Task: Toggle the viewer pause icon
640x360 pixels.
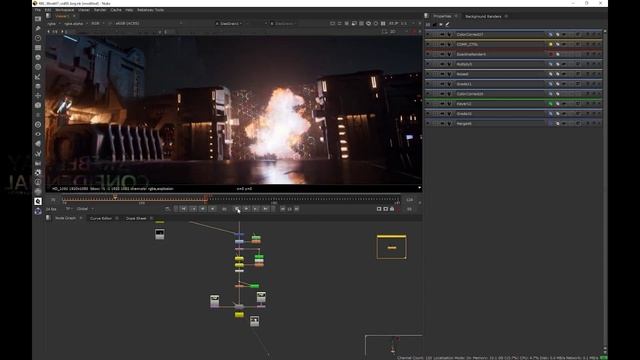Action: (x=383, y=24)
